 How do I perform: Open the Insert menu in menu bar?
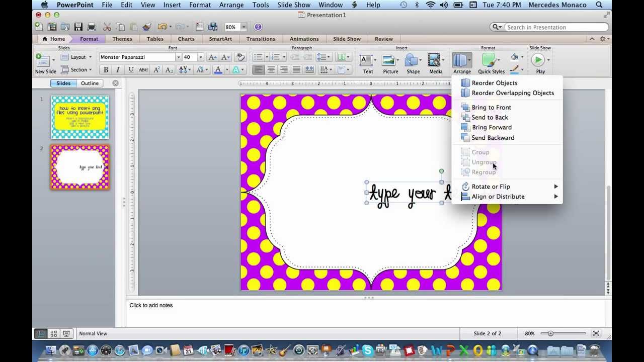click(172, 5)
